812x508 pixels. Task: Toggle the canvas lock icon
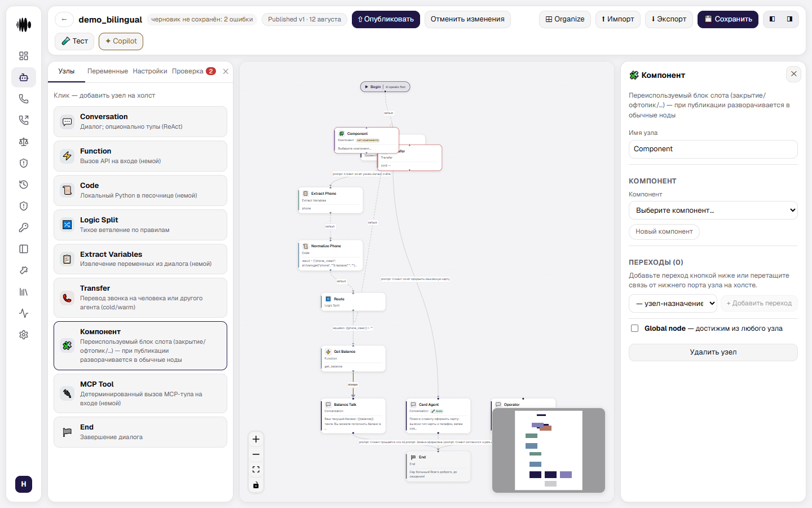coord(256,485)
